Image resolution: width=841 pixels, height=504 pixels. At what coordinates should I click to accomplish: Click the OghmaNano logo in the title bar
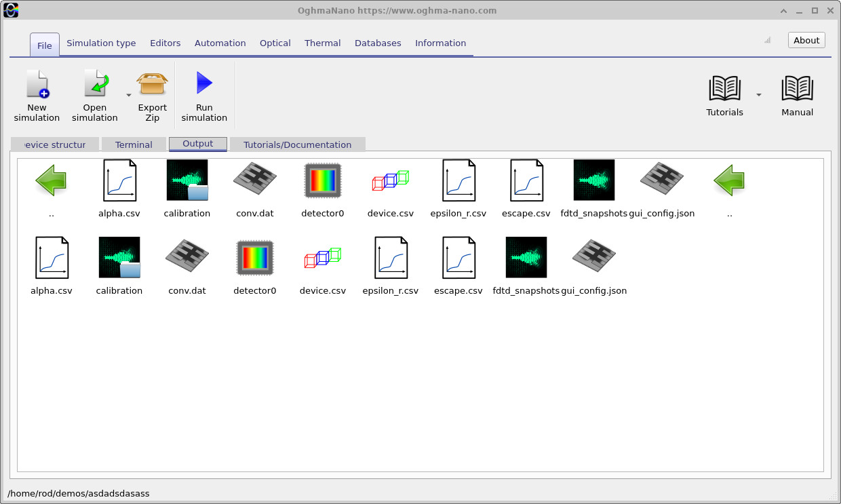click(x=11, y=10)
